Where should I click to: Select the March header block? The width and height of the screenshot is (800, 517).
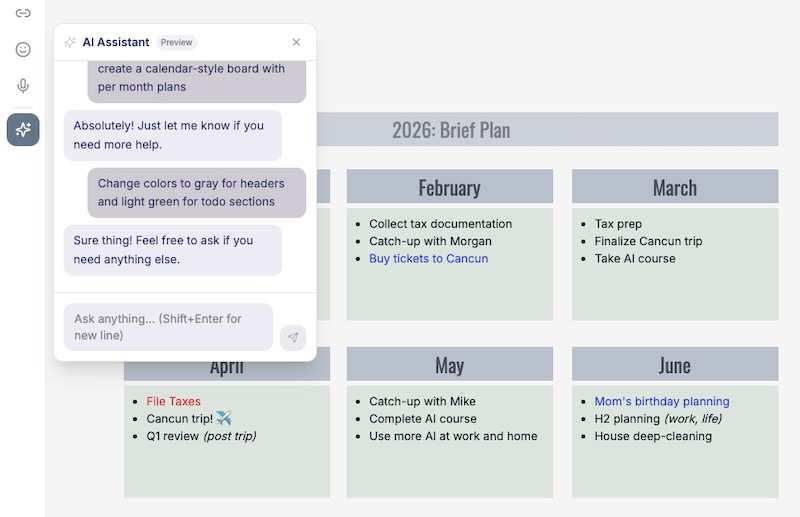pos(674,187)
